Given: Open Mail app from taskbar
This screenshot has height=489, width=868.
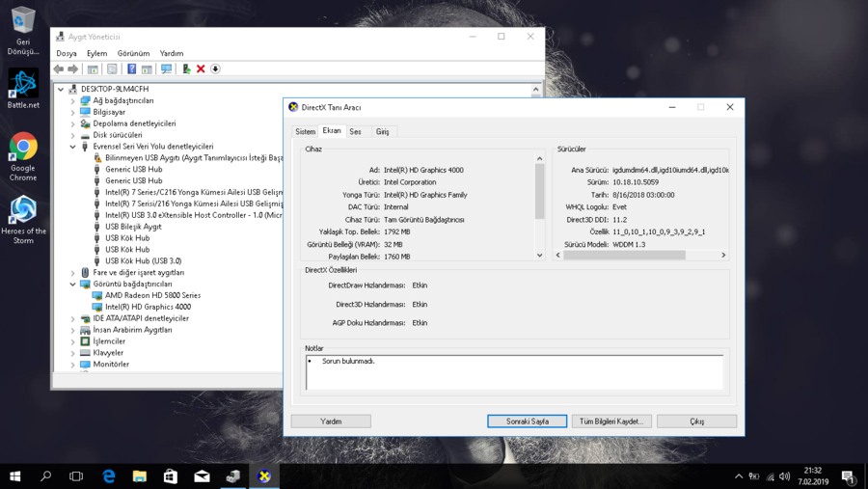Looking at the screenshot, I should pyautogui.click(x=202, y=476).
